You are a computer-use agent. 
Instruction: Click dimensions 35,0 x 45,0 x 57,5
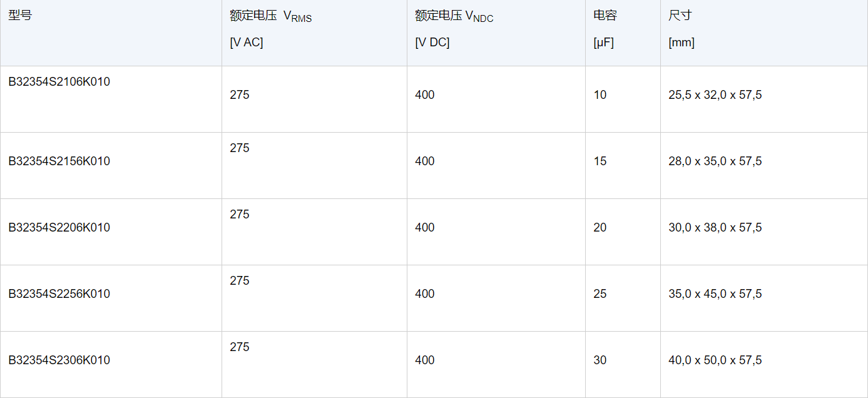click(x=715, y=294)
